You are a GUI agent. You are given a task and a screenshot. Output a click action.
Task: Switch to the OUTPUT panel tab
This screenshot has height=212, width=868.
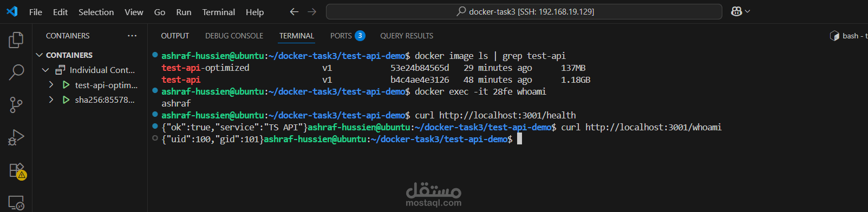pos(175,36)
